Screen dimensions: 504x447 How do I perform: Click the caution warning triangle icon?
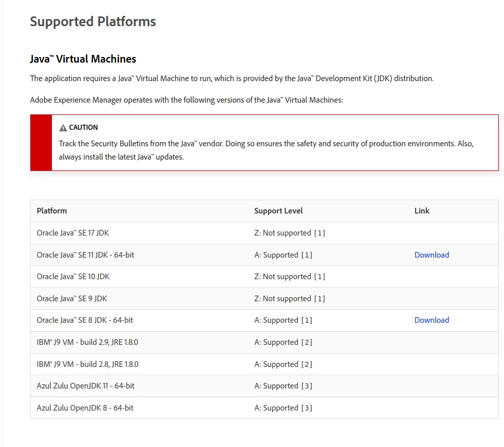pyautogui.click(x=63, y=128)
